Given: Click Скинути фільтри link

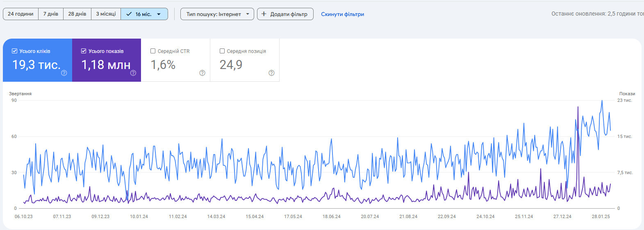Looking at the screenshot, I should (x=342, y=14).
